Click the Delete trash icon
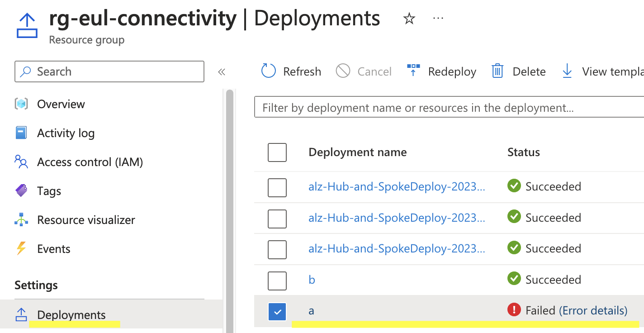The height and width of the screenshot is (333, 644). point(497,71)
